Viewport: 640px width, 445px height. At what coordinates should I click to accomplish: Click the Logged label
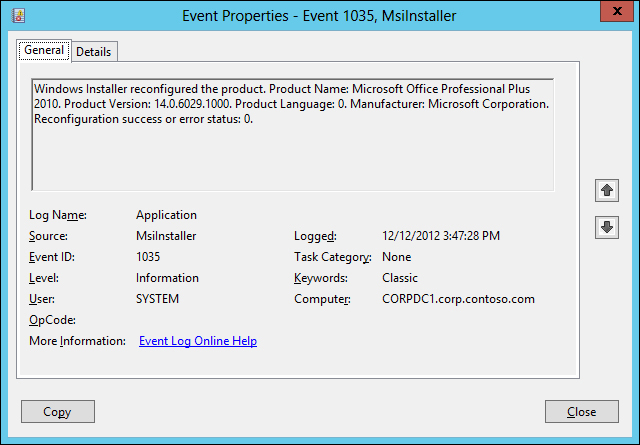point(315,236)
